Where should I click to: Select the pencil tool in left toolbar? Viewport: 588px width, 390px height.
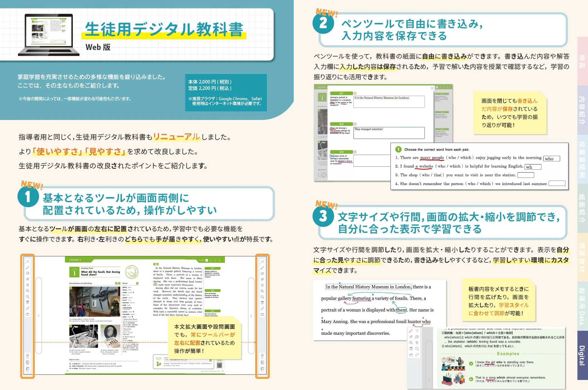coord(28,267)
